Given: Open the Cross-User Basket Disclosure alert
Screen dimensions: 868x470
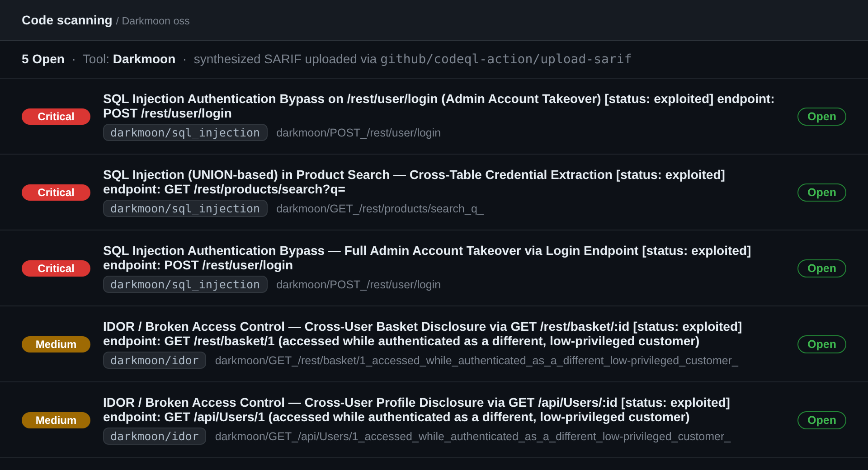Looking at the screenshot, I should coord(422,334).
